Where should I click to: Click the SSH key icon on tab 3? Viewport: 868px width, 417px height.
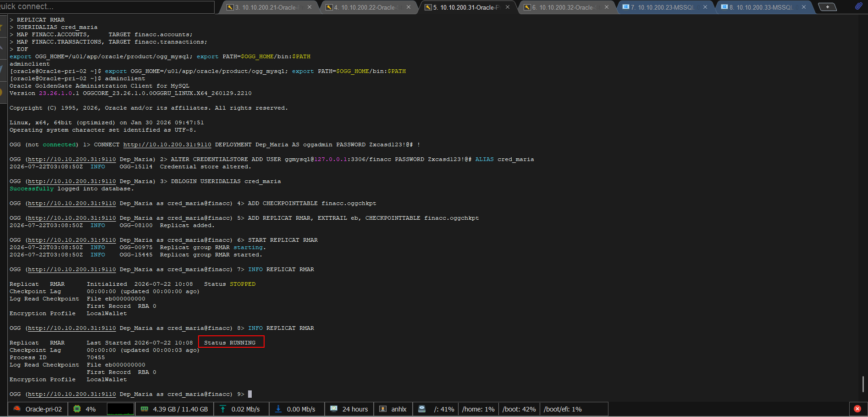tap(230, 7)
